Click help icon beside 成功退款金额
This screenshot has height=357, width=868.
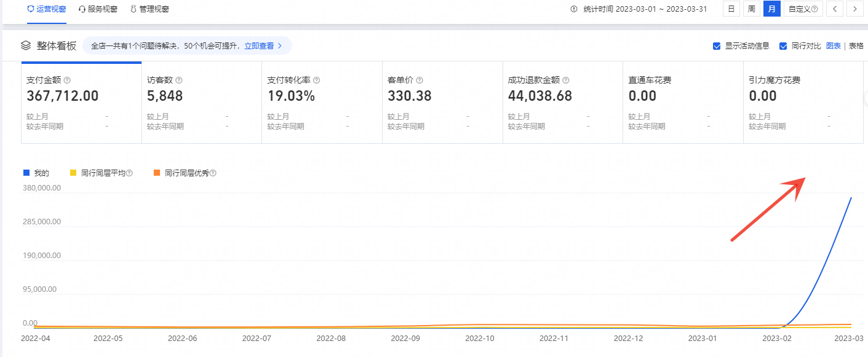[566, 80]
